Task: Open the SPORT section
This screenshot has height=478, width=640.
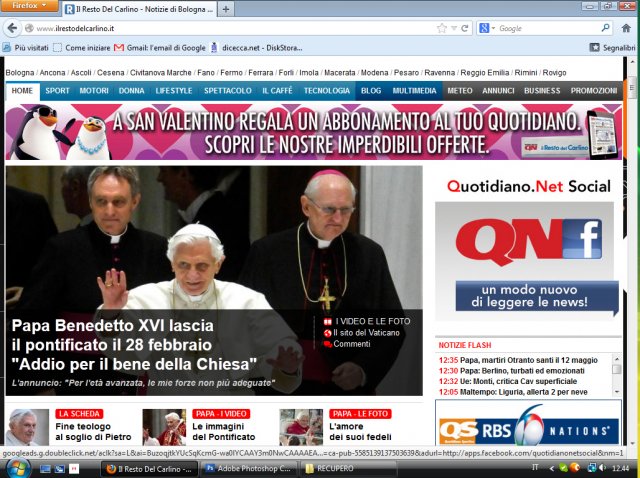Action: click(57, 91)
